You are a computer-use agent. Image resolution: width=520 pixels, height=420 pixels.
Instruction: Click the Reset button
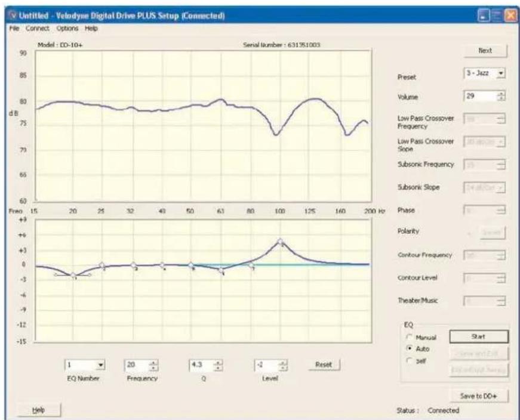point(324,365)
